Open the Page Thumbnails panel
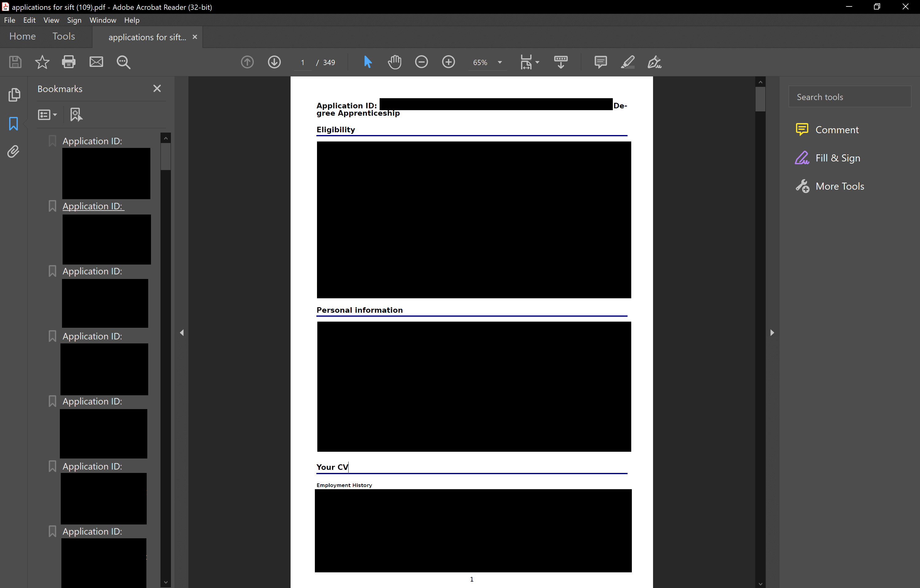The width and height of the screenshot is (920, 588). click(14, 95)
